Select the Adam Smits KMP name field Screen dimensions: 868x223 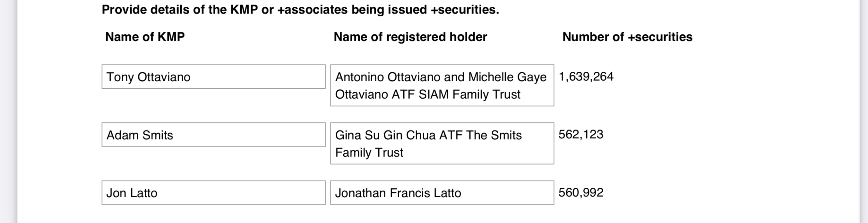tap(214, 135)
